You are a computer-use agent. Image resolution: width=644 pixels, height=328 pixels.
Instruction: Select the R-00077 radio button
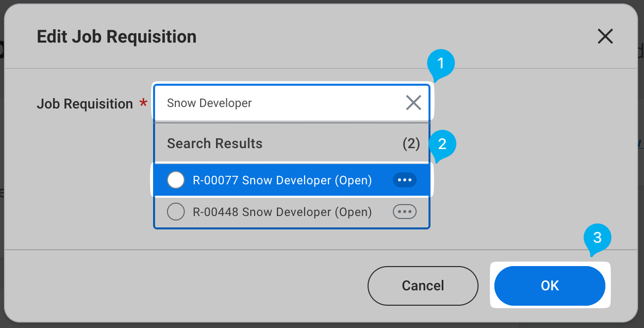tap(176, 180)
